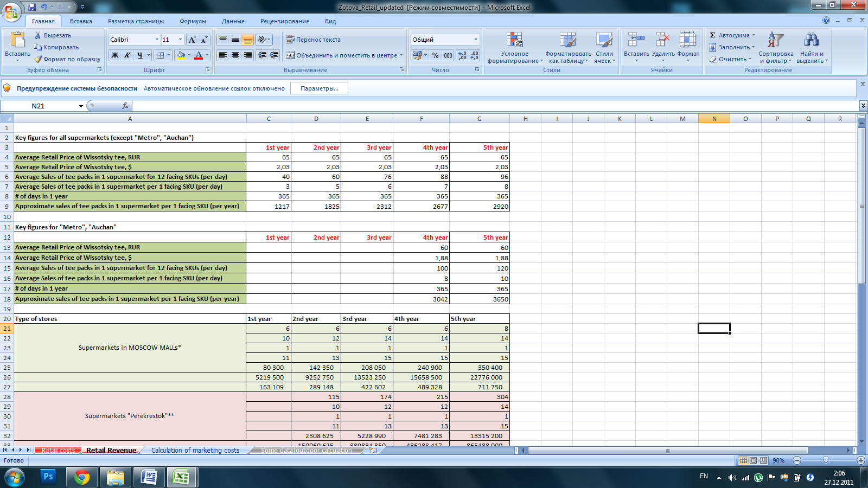
Task: Expand Автосумма dropdown arrow
Action: (754, 35)
